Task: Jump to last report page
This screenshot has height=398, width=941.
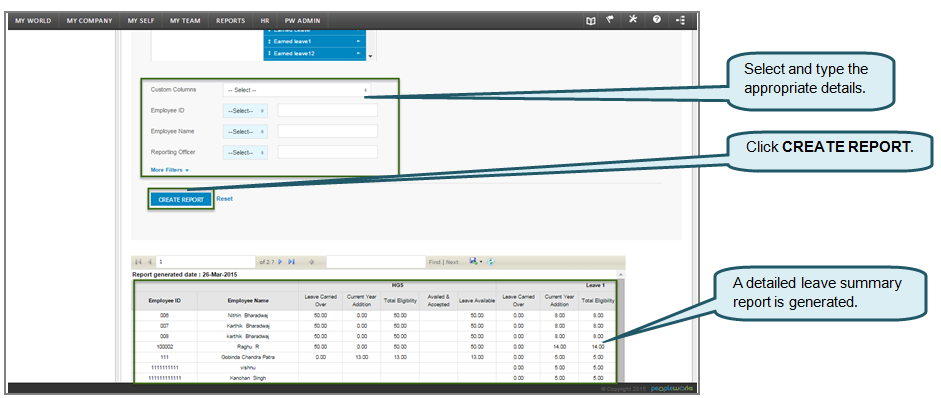Action: click(x=292, y=262)
